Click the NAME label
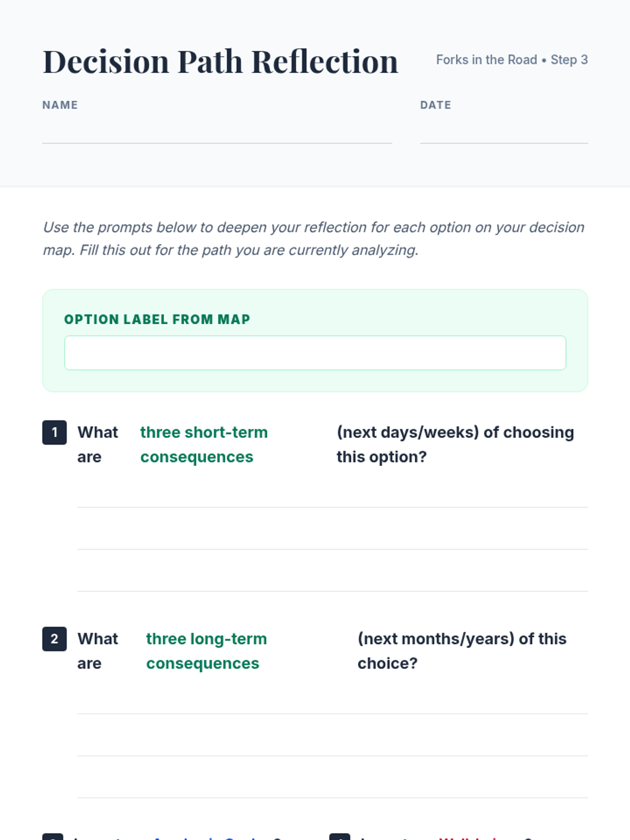Screen dimensions: 630x840 click(x=60, y=105)
